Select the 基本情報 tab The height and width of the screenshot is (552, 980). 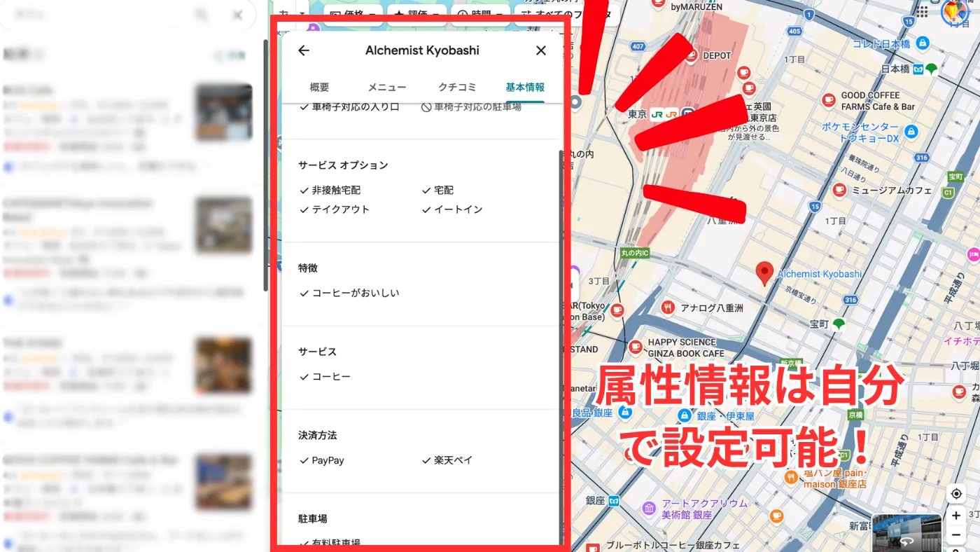point(525,88)
